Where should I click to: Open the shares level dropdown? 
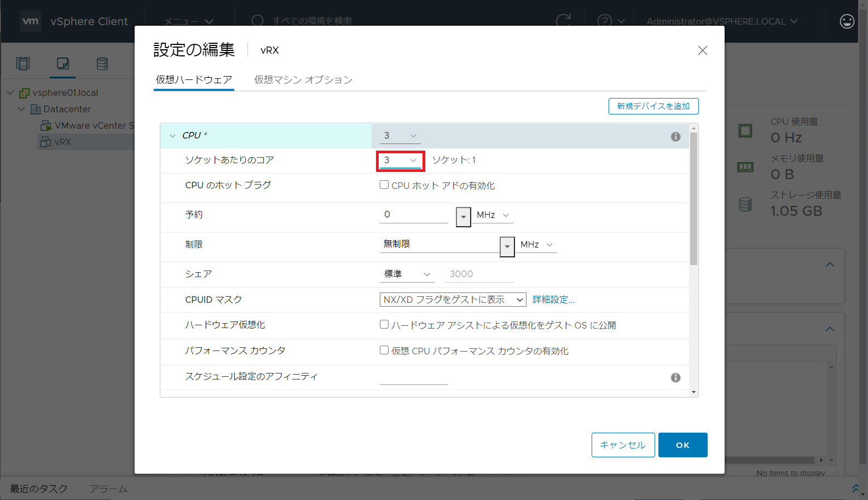click(407, 274)
